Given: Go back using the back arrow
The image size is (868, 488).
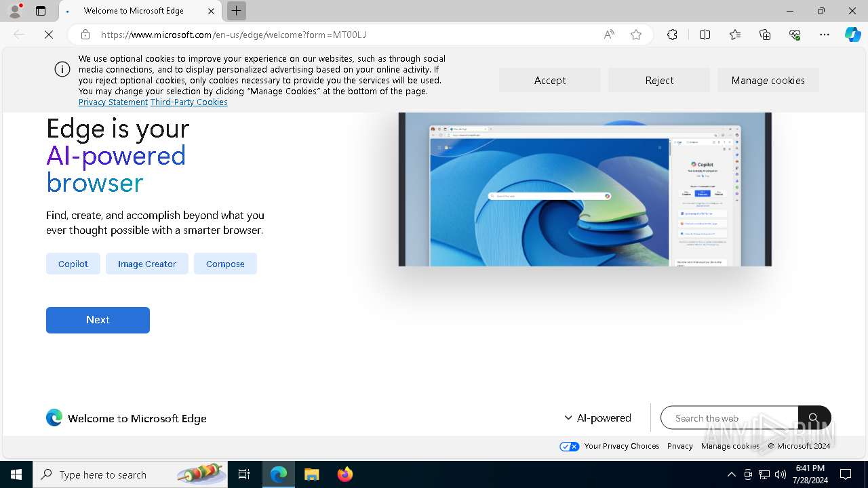Looking at the screenshot, I should 19,35.
